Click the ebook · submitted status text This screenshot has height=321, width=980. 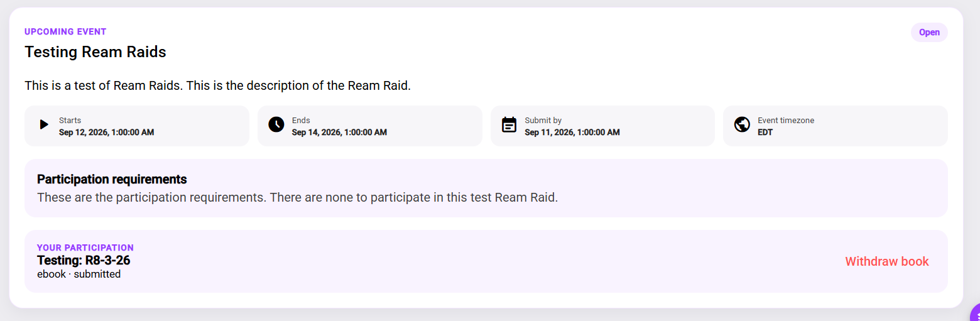point(79,274)
